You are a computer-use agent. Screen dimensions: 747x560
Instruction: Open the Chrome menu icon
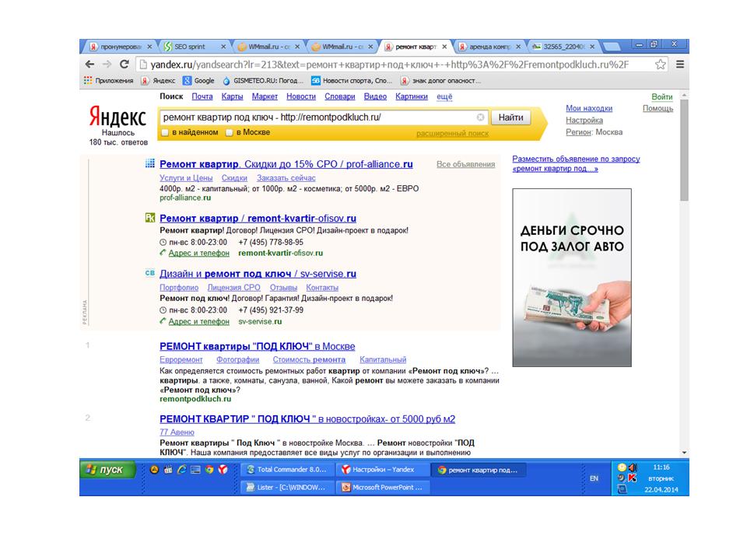680,65
